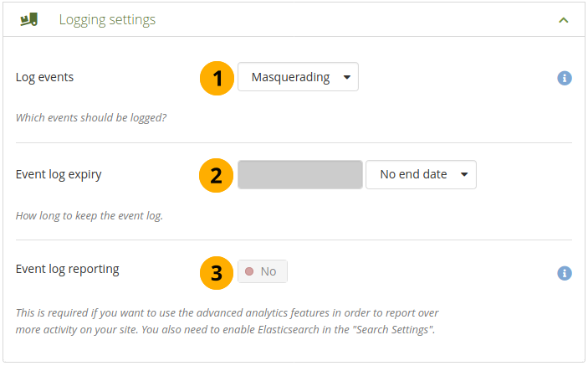Click the advanced analytics description text
The height and width of the screenshot is (366, 588).
228,321
